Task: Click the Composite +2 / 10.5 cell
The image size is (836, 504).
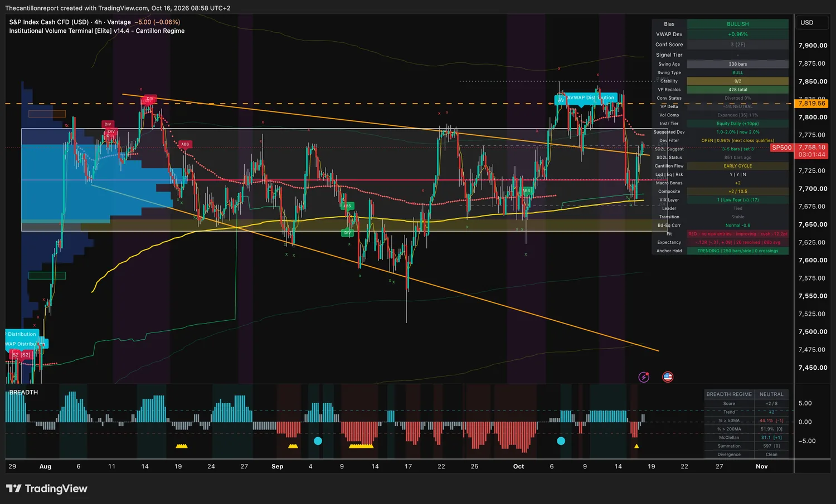Action: [737, 192]
